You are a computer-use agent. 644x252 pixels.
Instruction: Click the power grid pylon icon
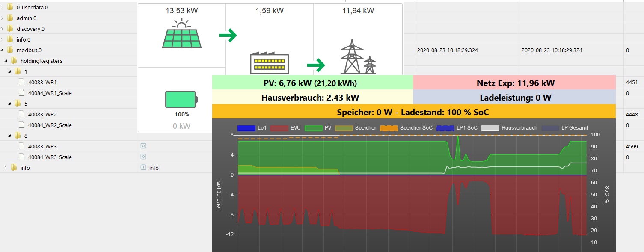pyautogui.click(x=357, y=57)
